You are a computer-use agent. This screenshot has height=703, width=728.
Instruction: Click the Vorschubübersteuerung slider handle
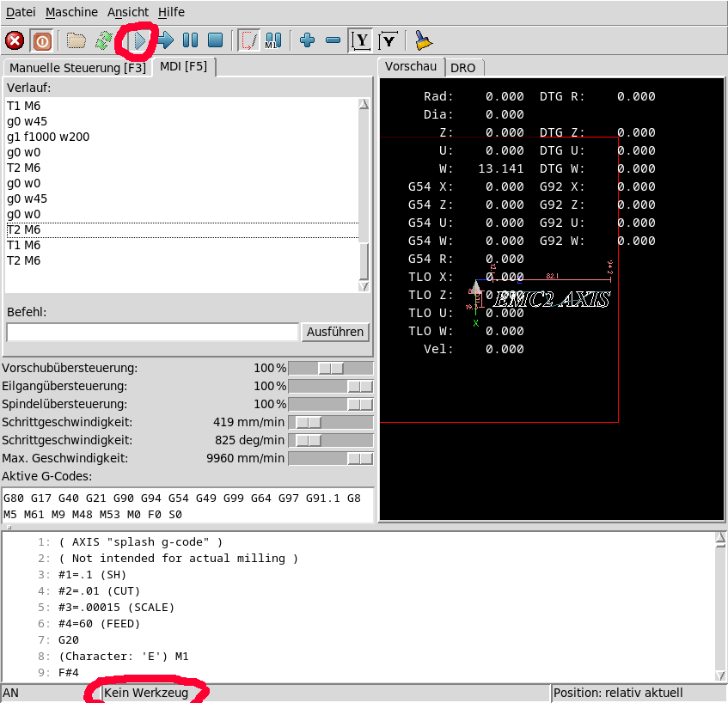(x=331, y=368)
